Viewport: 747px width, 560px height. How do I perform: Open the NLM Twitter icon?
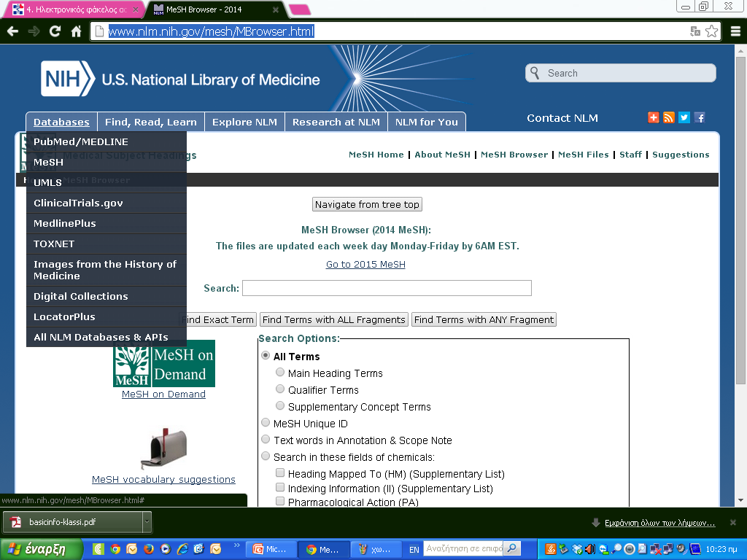(684, 117)
